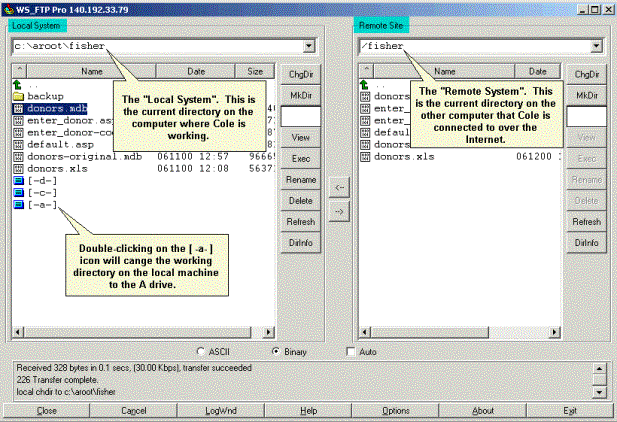Enable the Auto transfer mode checkbox

(x=350, y=352)
